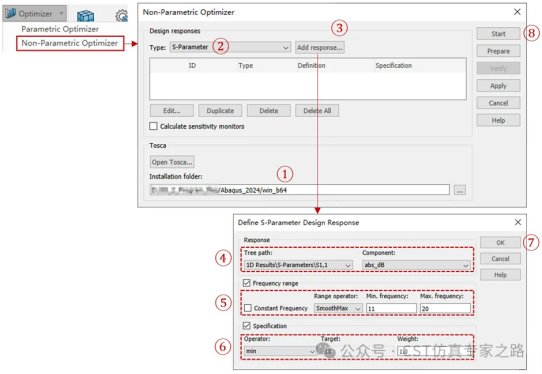Click the Definition column header
The image size is (542, 374).
tap(311, 65)
